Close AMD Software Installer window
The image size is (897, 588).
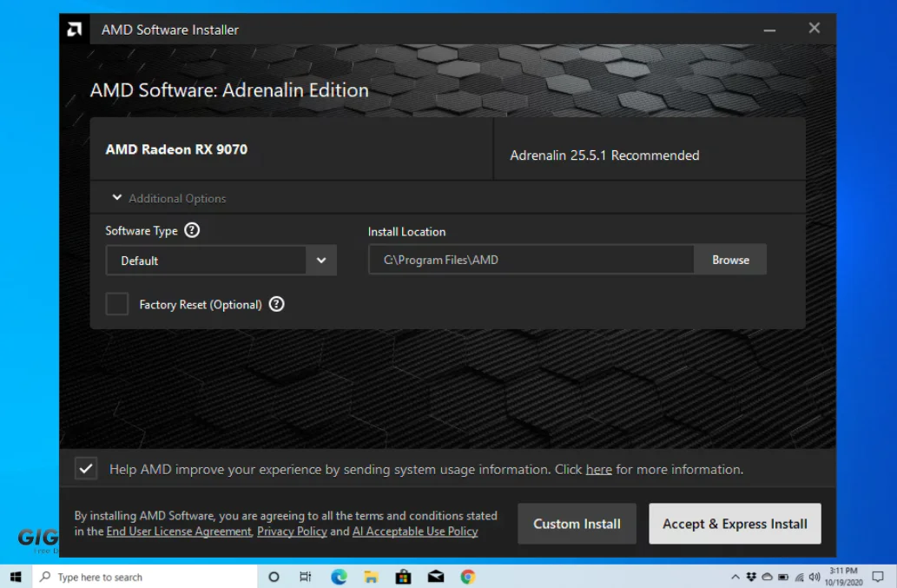click(x=814, y=28)
